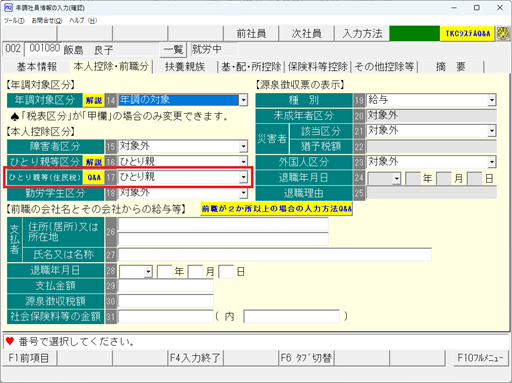The height and width of the screenshot is (383, 512).
Task: Click the month field of 退職年月日 (item 24)
Action: tap(444, 178)
